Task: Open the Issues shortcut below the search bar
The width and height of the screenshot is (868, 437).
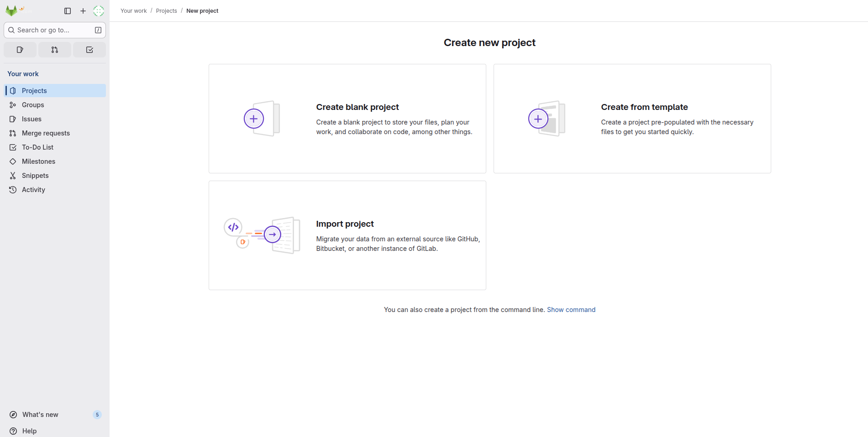Action: click(x=20, y=50)
